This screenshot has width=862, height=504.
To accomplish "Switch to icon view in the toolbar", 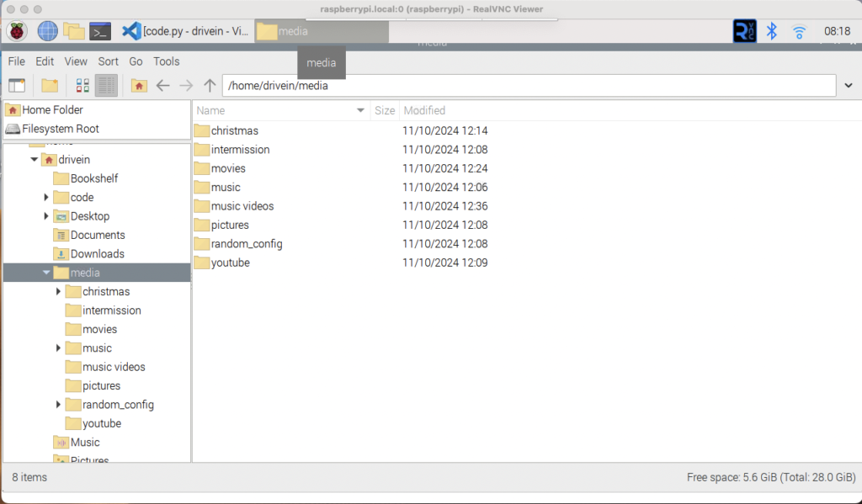I will tap(82, 85).
